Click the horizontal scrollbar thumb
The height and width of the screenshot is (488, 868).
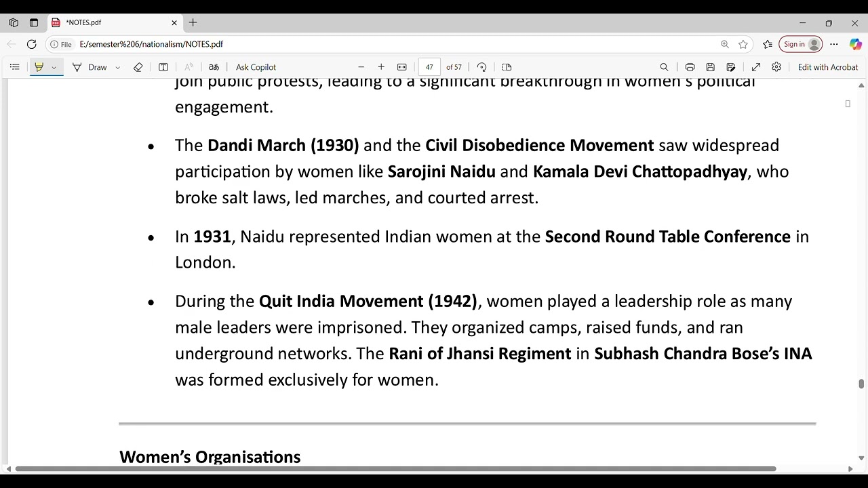coord(395,468)
